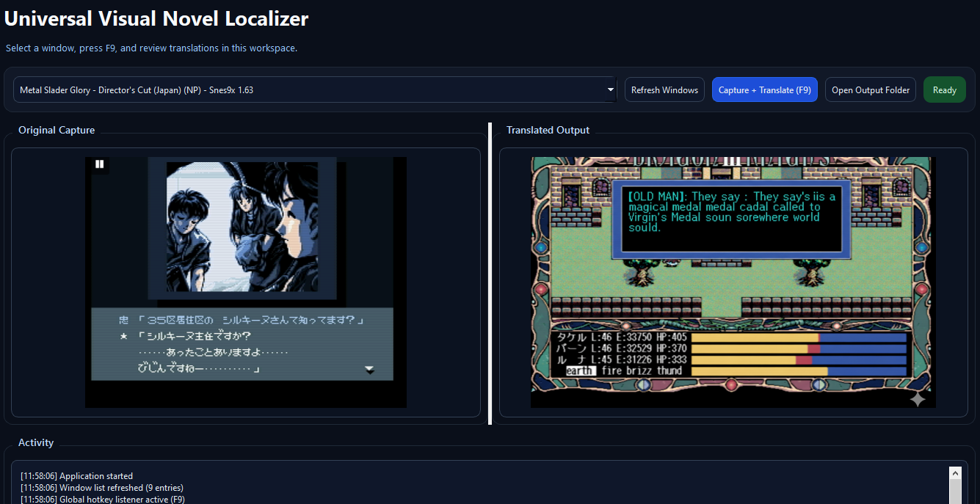The width and height of the screenshot is (980, 504).
Task: Click the Refresh Windows button
Action: pyautogui.click(x=664, y=90)
